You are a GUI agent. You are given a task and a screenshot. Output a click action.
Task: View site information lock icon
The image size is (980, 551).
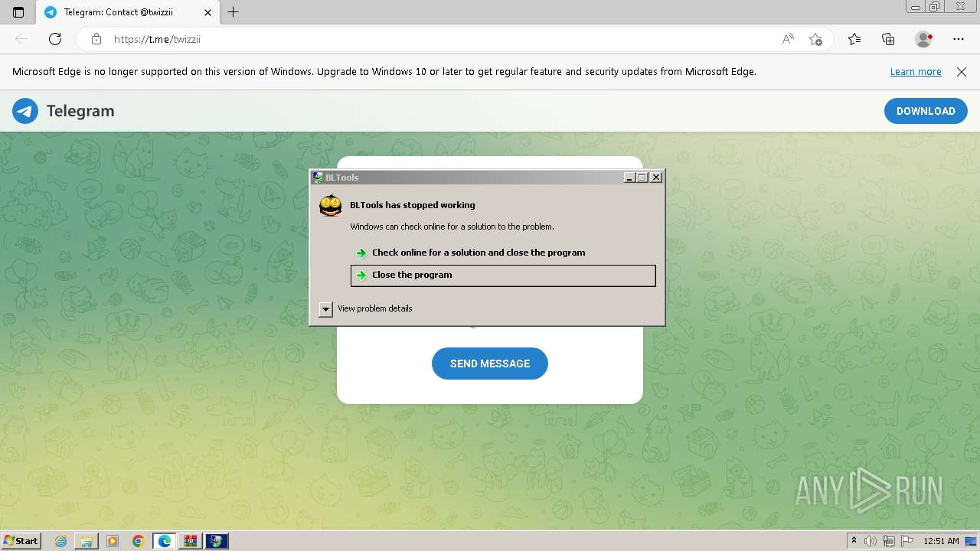click(x=96, y=39)
